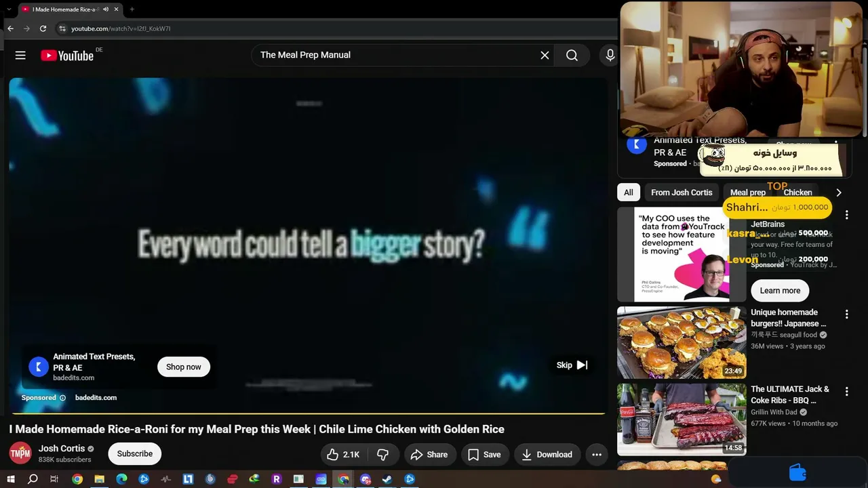
Task: Select the From Josh Cortis chip
Action: [682, 192]
